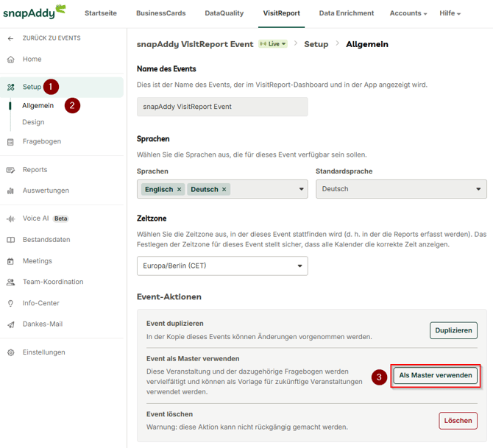Open the DataQuality tab
Viewport: 493px width, 448px height.
tap(224, 13)
